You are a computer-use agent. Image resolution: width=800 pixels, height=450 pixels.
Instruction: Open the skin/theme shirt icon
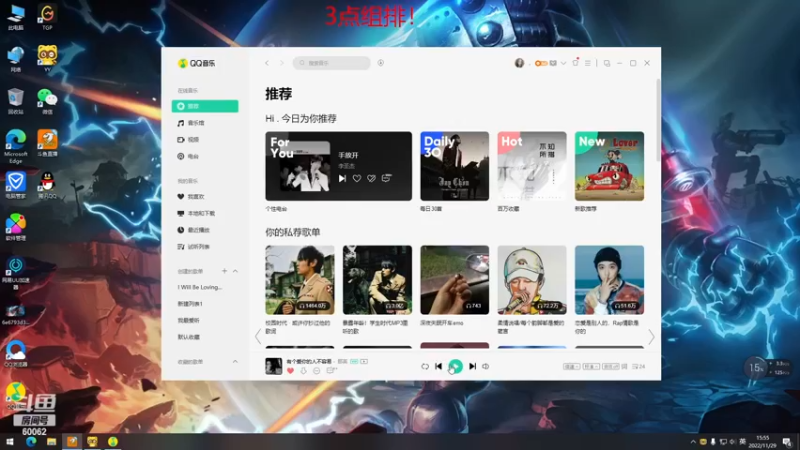click(x=576, y=63)
